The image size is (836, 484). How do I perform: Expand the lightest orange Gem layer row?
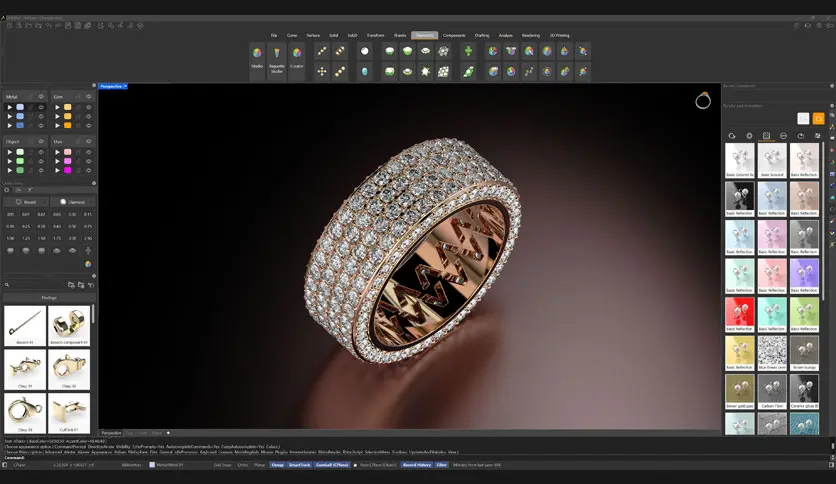tap(57, 107)
